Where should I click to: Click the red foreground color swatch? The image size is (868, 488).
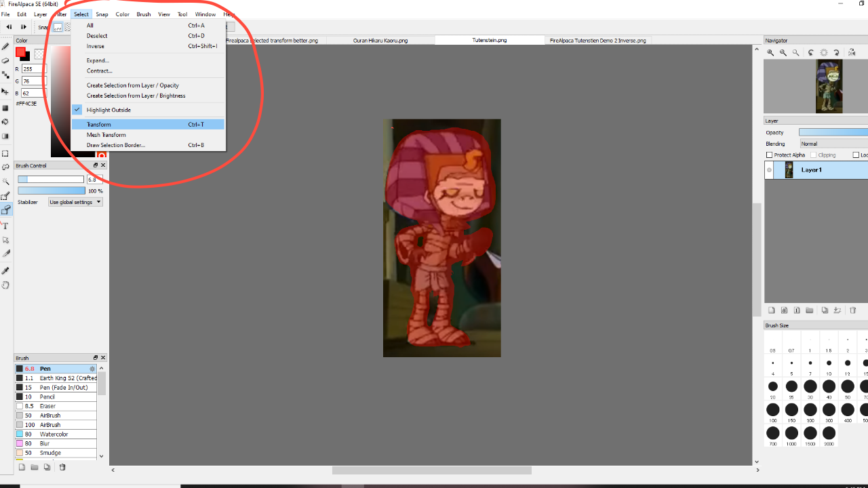(20, 52)
